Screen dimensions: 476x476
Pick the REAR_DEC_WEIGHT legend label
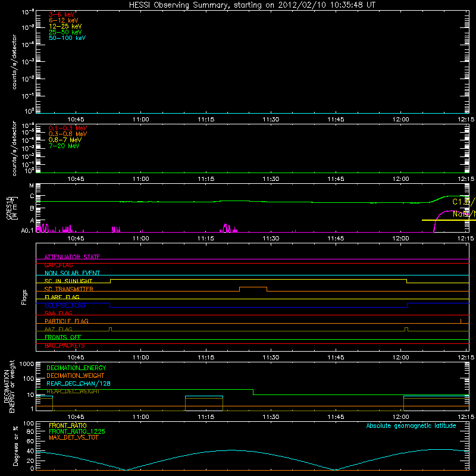pyautogui.click(x=73, y=392)
